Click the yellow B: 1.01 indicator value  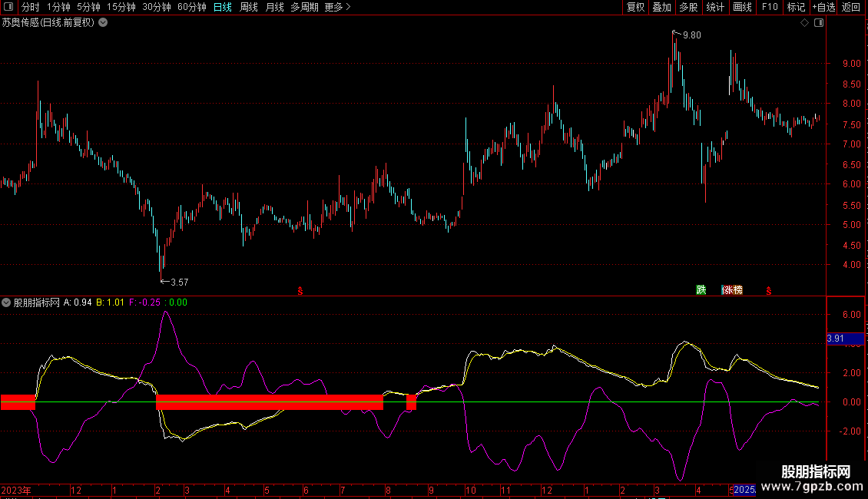[x=110, y=302]
